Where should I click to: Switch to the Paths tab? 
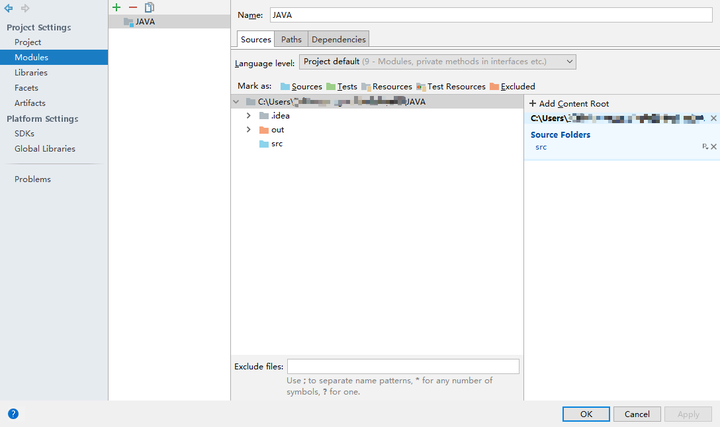[291, 39]
